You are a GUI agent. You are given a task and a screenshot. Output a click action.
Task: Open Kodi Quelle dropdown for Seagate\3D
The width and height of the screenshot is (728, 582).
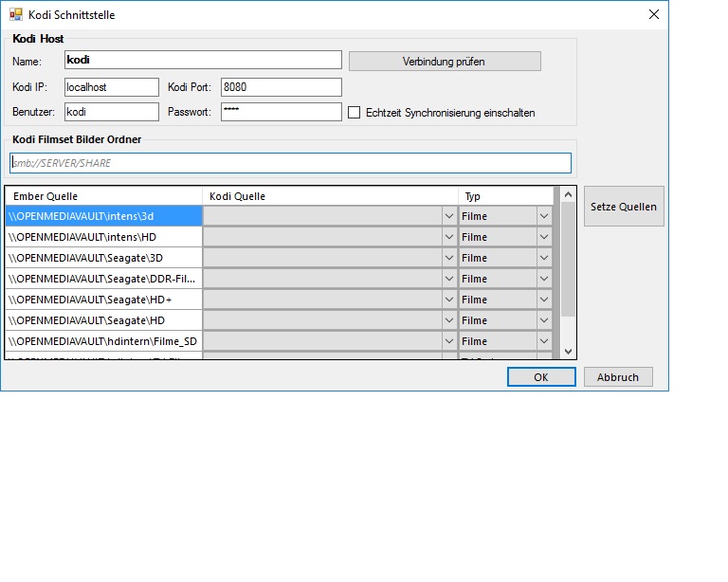pos(449,258)
